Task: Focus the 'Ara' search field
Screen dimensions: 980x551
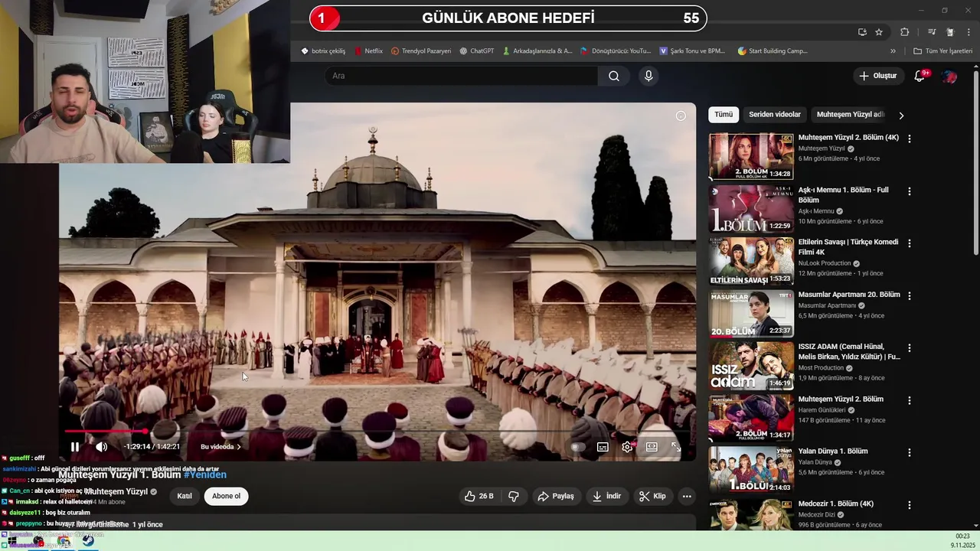Action: 462,76
